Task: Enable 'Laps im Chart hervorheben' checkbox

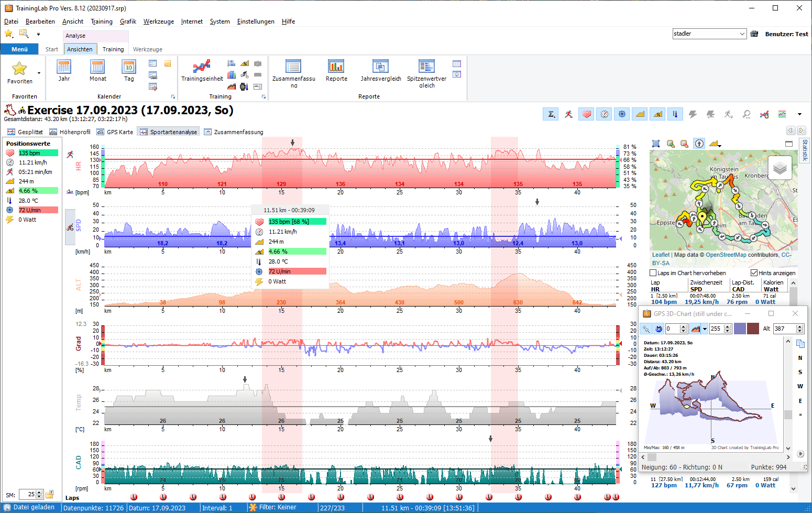Action: coord(653,273)
